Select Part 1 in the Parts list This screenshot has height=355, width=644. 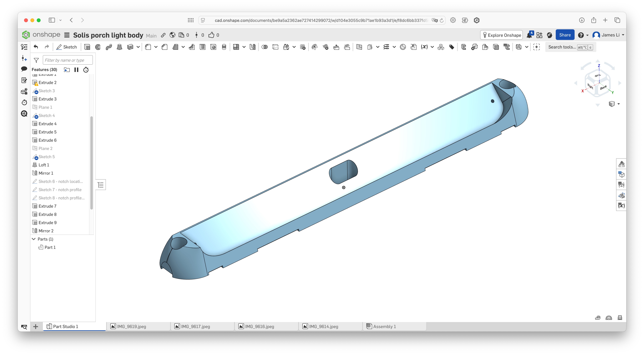point(50,247)
